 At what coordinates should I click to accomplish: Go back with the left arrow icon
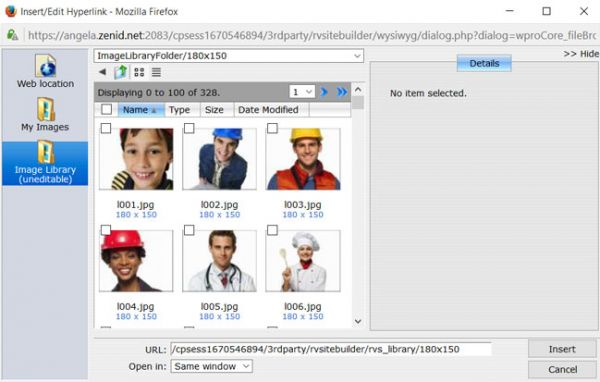tap(103, 72)
